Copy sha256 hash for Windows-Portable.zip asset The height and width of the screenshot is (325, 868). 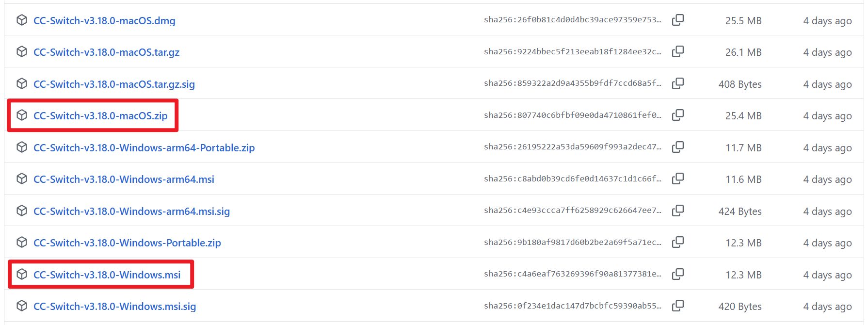(x=678, y=242)
